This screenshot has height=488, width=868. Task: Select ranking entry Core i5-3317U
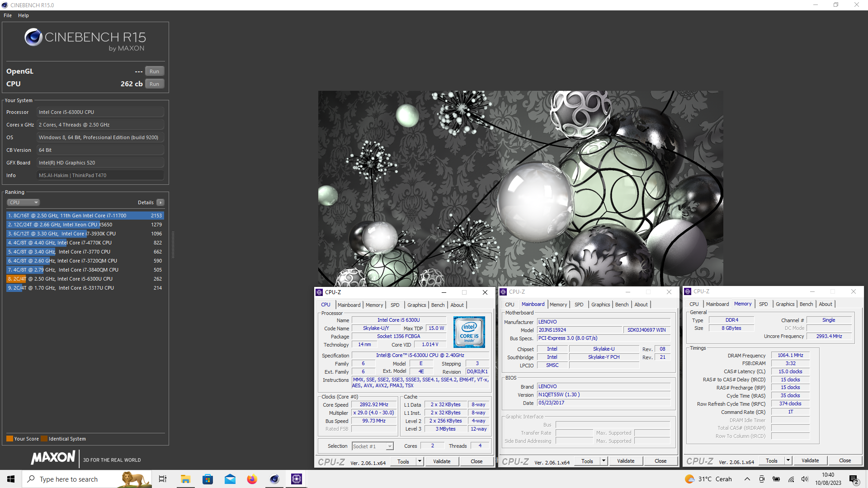[x=85, y=288]
